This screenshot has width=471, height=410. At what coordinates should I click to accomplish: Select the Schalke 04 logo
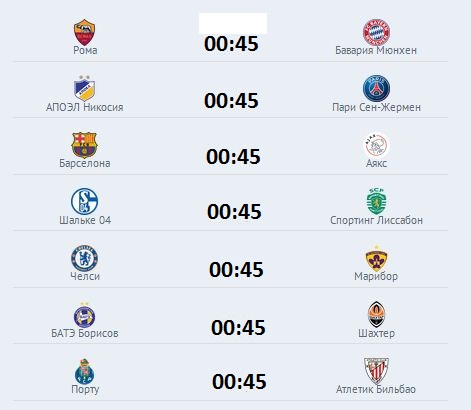pos(84,201)
